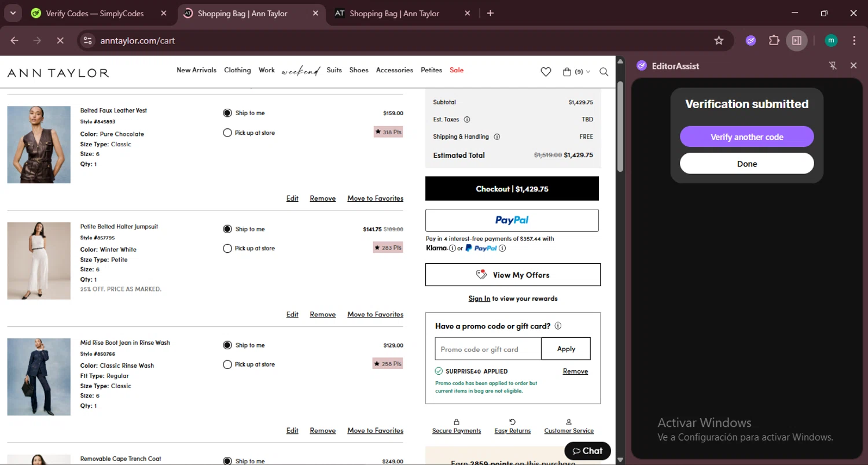This screenshot has width=868, height=465.
Task: Open the EditorAssist extension icon in toolbar
Action: [751, 40]
